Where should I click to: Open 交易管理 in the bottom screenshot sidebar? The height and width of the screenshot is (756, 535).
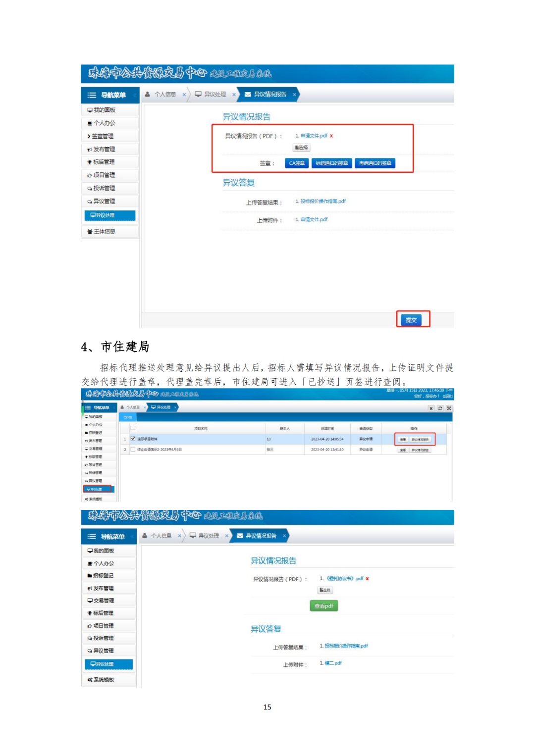tap(108, 601)
